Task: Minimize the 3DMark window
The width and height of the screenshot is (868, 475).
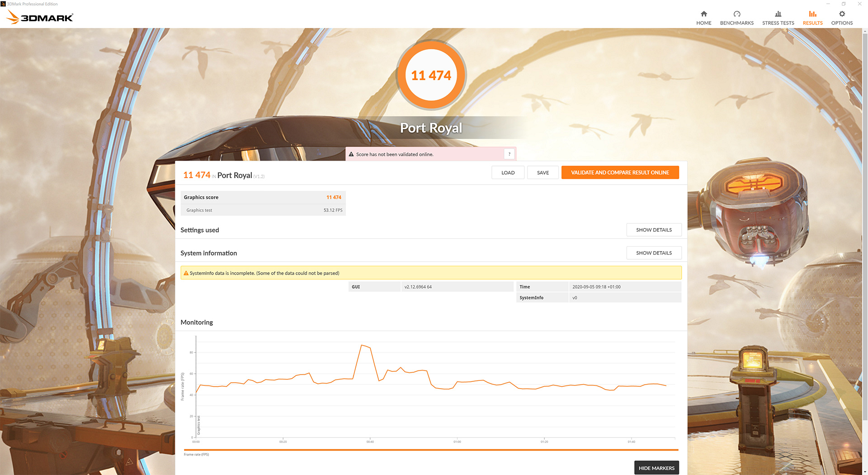Action: 828,4
